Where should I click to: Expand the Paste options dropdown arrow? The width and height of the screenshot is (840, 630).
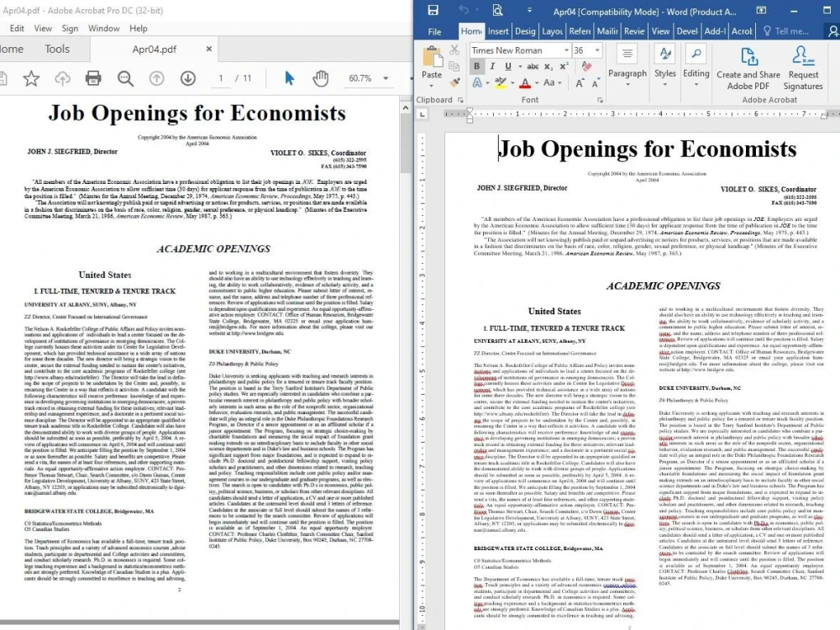[432, 85]
